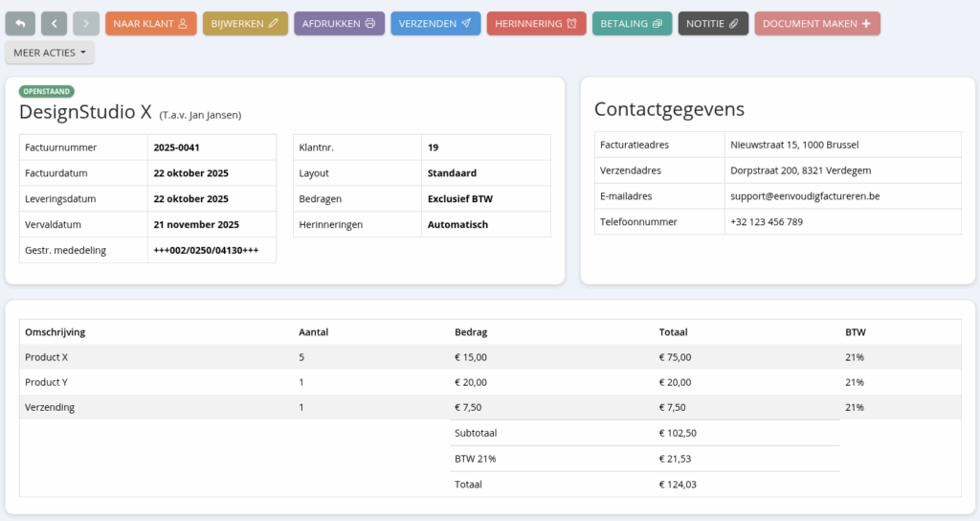Print invoice with Afdrukken button

pos(339,23)
